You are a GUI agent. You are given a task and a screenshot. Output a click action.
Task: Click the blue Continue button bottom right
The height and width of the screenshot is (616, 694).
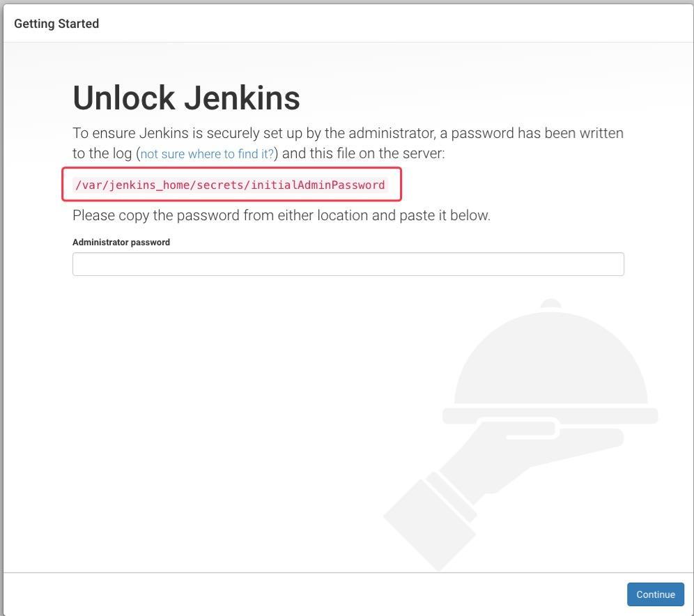tap(655, 594)
